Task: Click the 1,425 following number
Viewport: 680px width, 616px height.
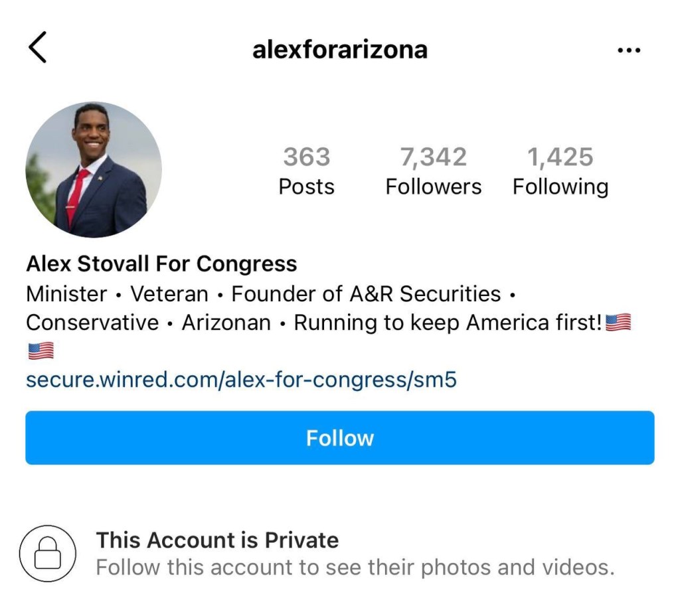Action: (560, 157)
